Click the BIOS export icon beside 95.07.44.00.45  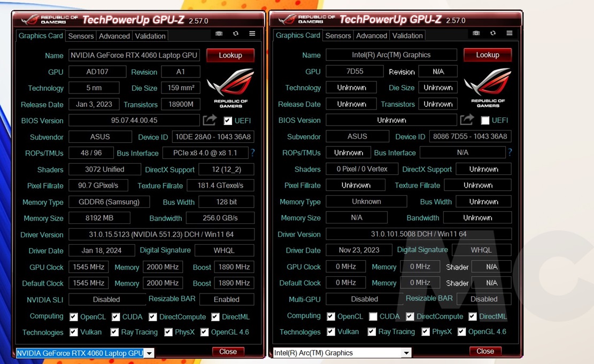210,120
